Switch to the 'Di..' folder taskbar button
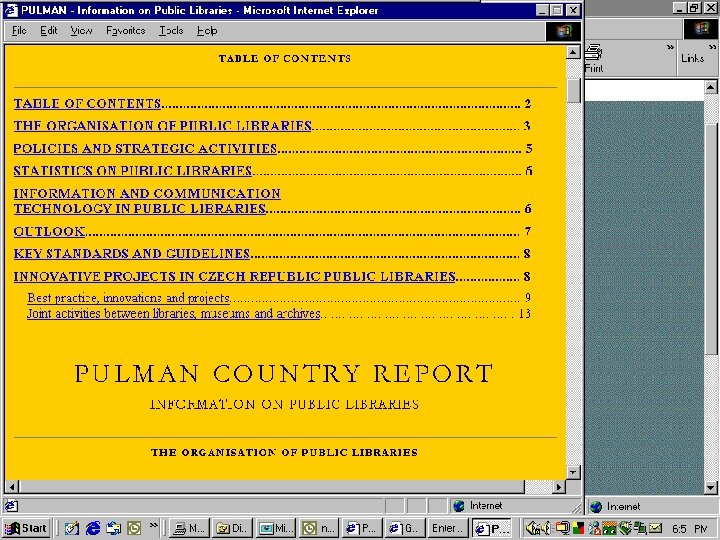720x540 pixels. [x=232, y=529]
